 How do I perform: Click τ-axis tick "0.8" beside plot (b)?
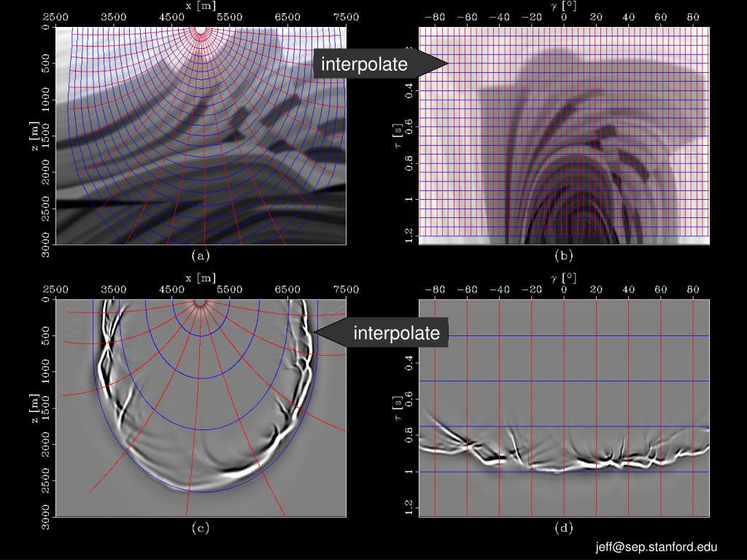coord(409,163)
